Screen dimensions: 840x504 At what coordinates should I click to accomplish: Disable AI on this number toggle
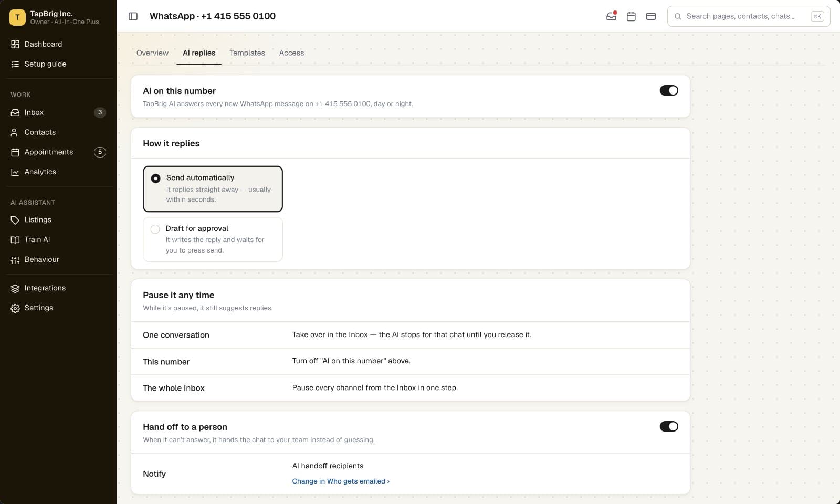point(669,90)
